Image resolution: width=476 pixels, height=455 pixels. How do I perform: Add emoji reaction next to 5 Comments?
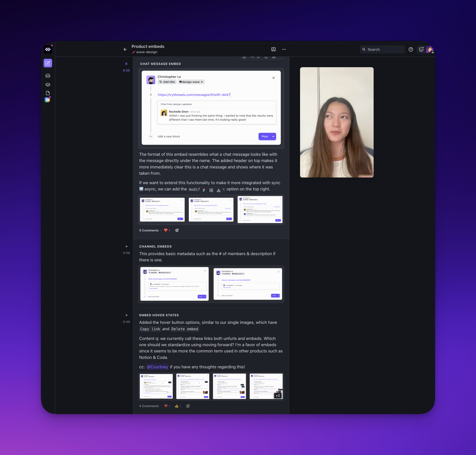[x=177, y=230]
